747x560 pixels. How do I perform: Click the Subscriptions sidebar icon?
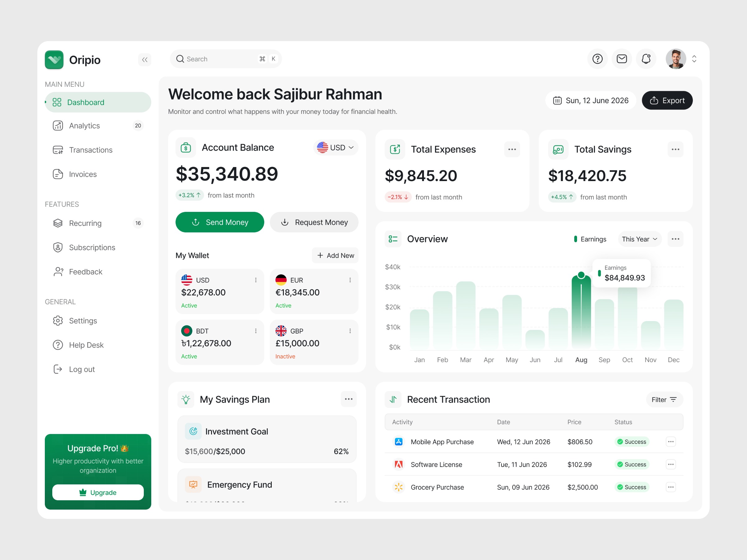click(x=58, y=247)
